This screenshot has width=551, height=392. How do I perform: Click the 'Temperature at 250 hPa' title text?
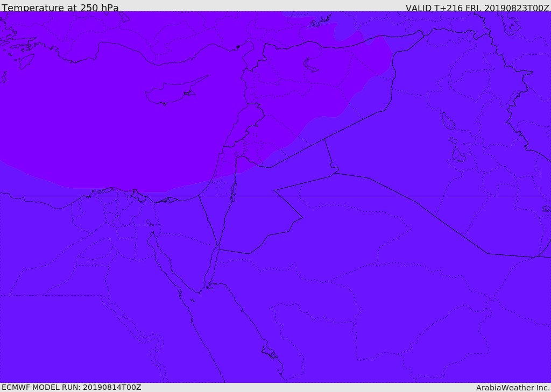click(60, 8)
